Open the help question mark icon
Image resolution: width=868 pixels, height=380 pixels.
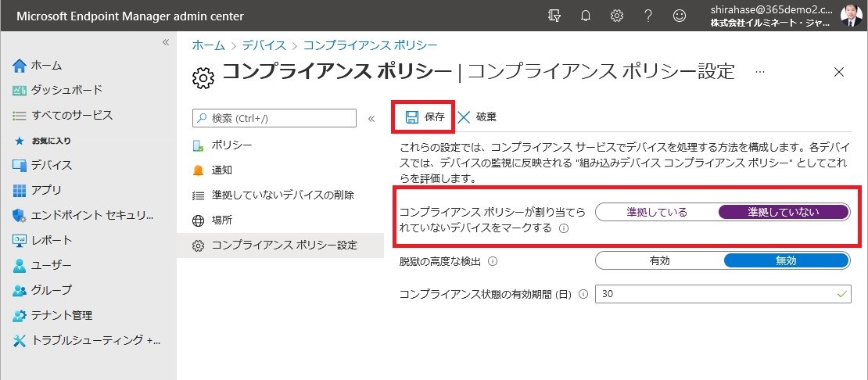[648, 16]
